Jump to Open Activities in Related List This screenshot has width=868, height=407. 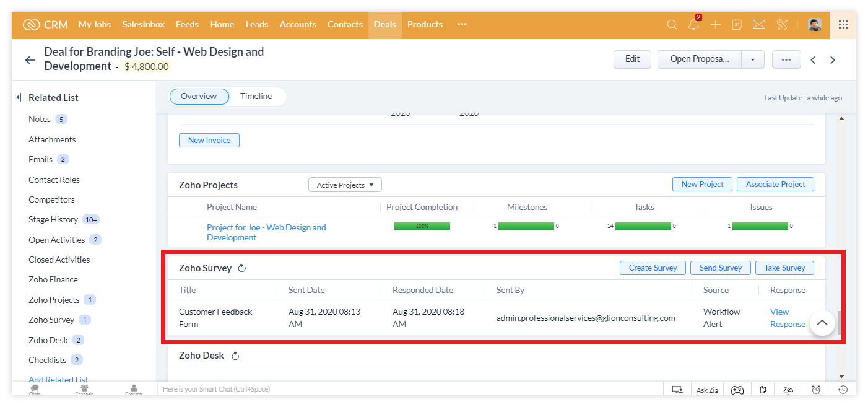57,240
